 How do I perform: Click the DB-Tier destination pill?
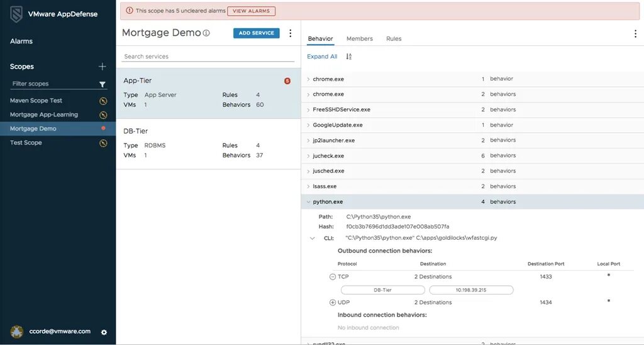(383, 290)
